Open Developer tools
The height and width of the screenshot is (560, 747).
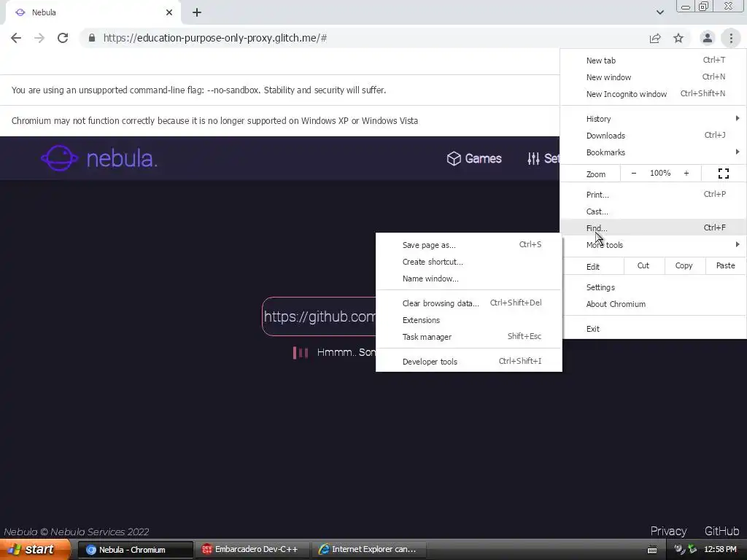pos(469,362)
